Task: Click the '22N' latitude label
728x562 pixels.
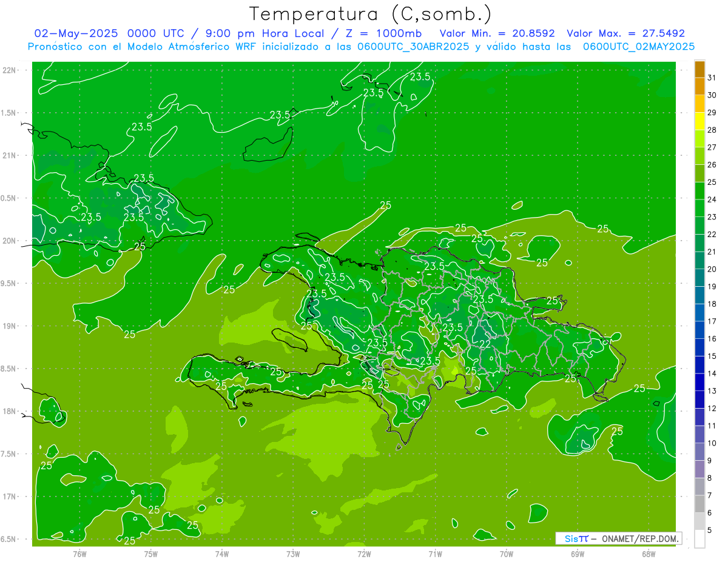Action: coord(10,70)
